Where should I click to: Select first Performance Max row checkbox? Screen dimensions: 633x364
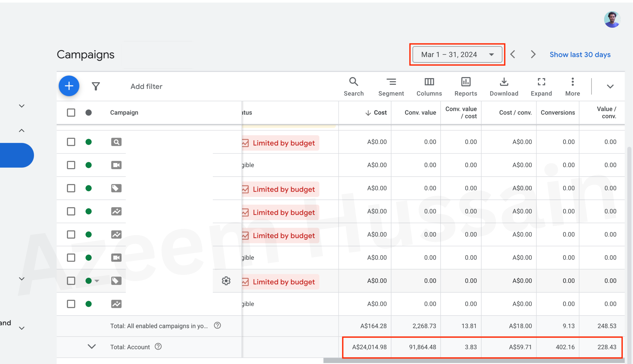[x=71, y=211]
